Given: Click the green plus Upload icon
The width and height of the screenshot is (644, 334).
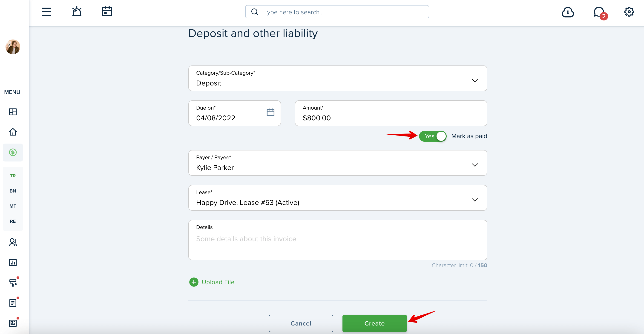Looking at the screenshot, I should pos(194,282).
